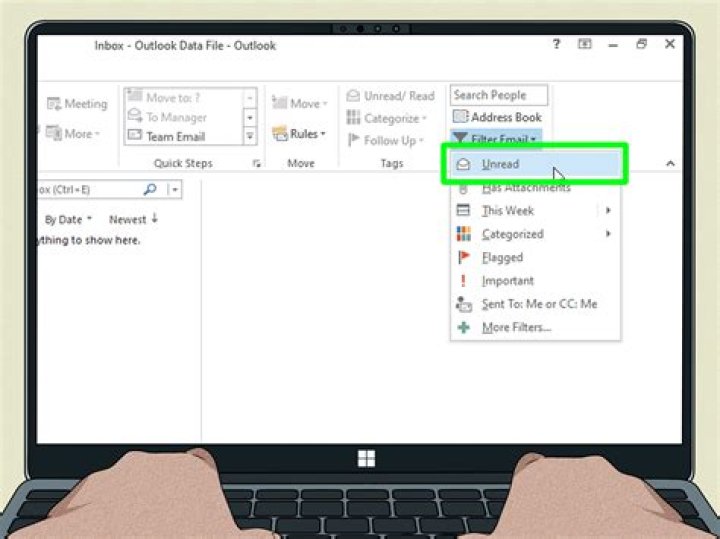The width and height of the screenshot is (720, 539).
Task: Click the Meeting reply button
Action: [77, 104]
